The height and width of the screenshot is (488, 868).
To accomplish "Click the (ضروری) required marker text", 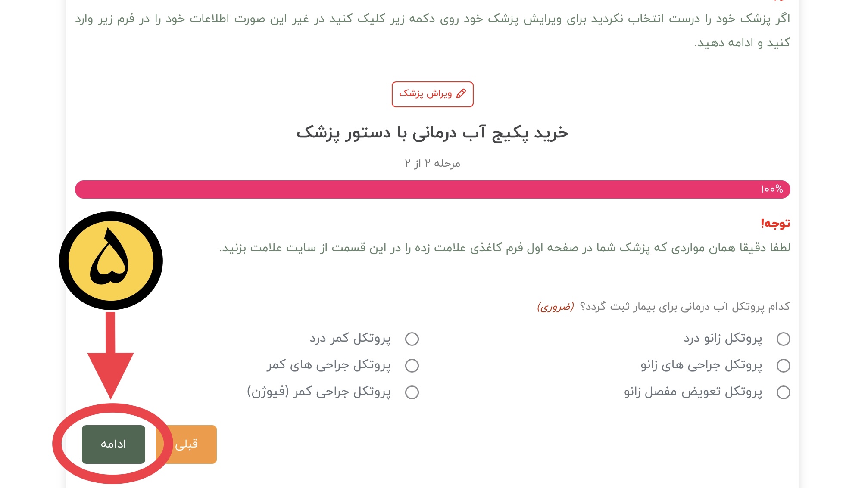I will tap(556, 307).
